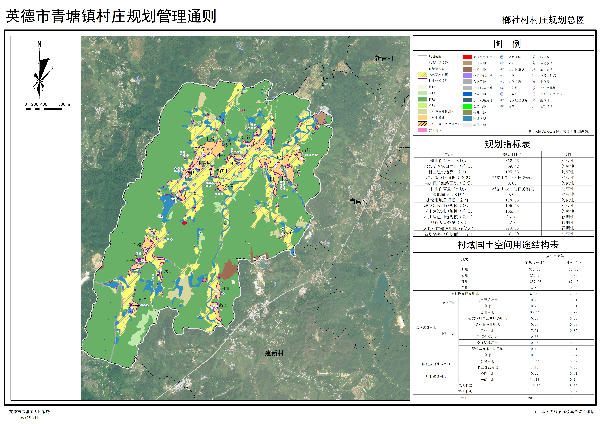This screenshot has height=424, width=600.
Task: Click the 村域国土空间用途结构表 heading
Action: [507, 243]
